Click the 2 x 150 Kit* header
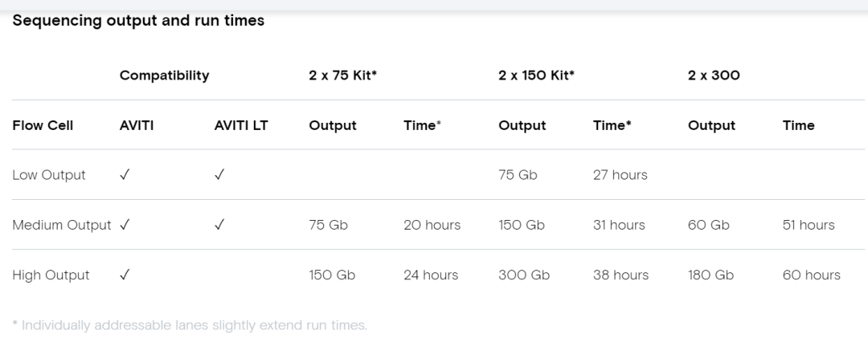 (x=536, y=75)
